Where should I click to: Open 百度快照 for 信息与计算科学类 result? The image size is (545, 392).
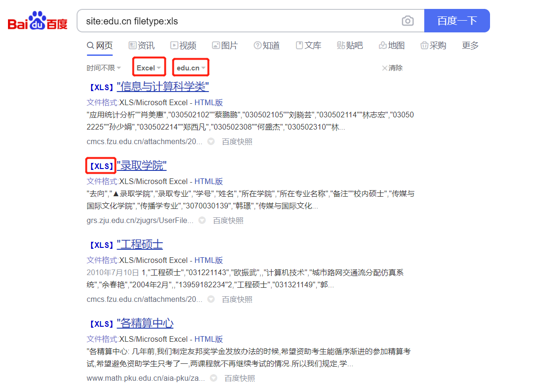point(237,142)
